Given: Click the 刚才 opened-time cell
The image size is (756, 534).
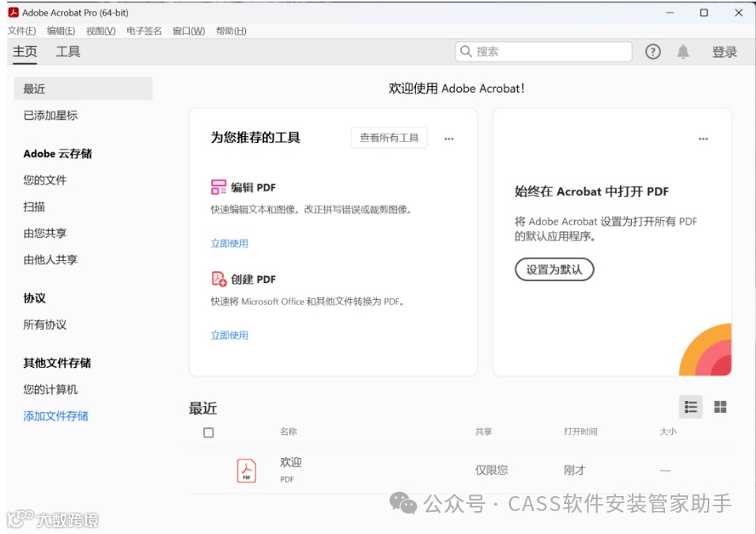Looking at the screenshot, I should tap(574, 471).
